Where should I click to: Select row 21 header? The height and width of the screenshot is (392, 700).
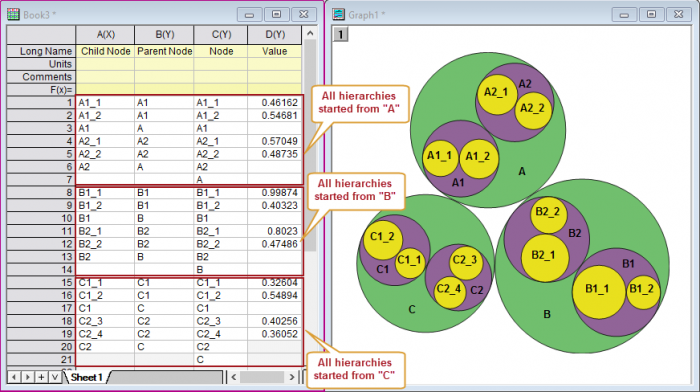pos(41,359)
